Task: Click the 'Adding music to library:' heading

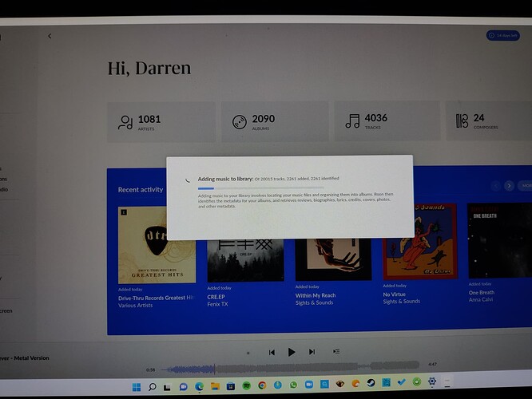Action: pos(225,179)
